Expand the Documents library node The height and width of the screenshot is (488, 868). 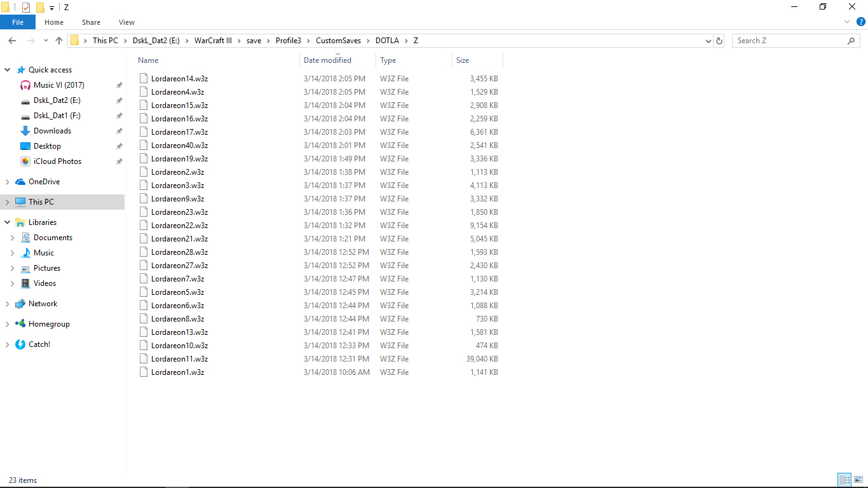tap(12, 238)
